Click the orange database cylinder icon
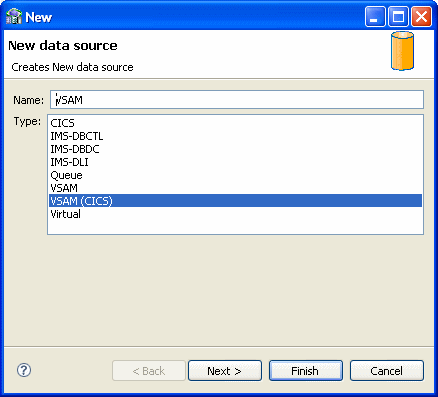This screenshot has width=438, height=397. pos(402,51)
